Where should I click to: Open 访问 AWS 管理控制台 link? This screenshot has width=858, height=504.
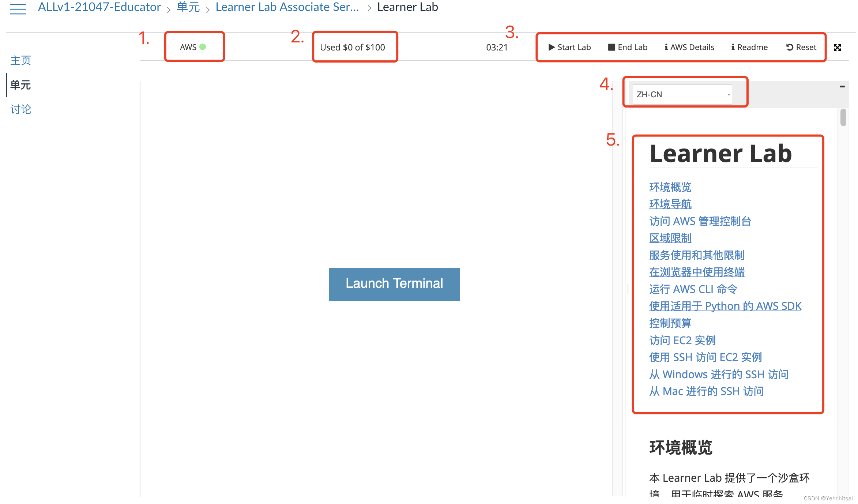(700, 221)
